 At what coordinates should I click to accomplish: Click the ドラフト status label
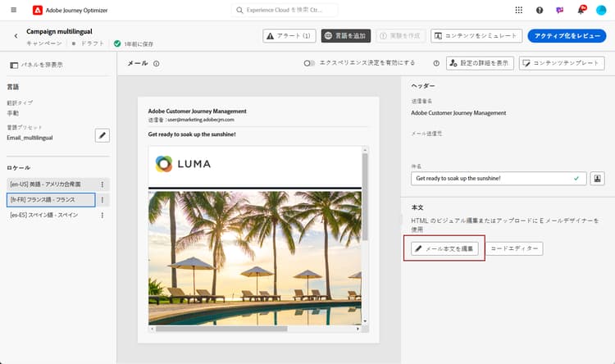click(x=92, y=43)
